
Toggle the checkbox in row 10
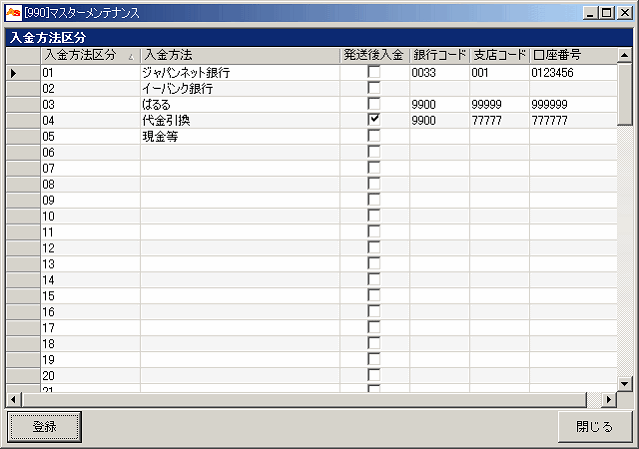pos(374,216)
